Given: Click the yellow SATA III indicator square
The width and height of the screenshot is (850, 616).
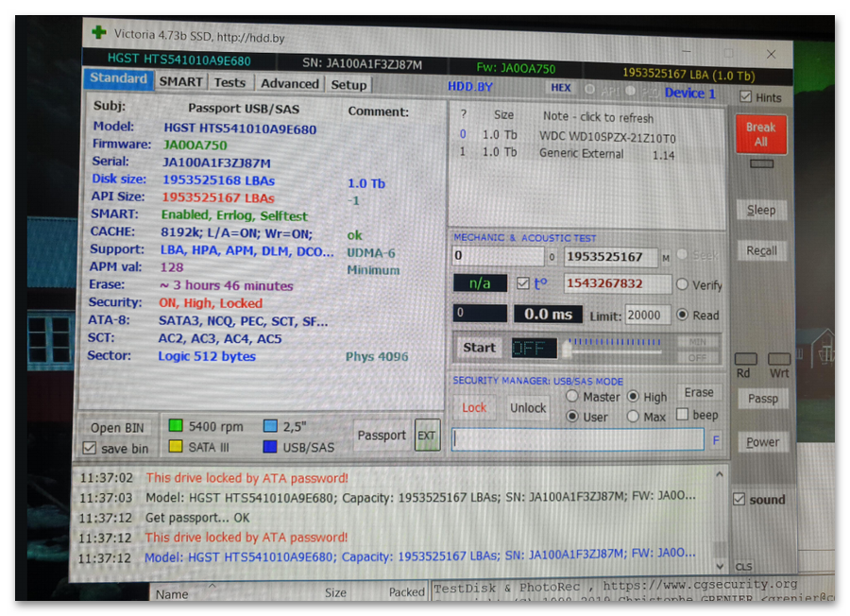Looking at the screenshot, I should tap(175, 446).
